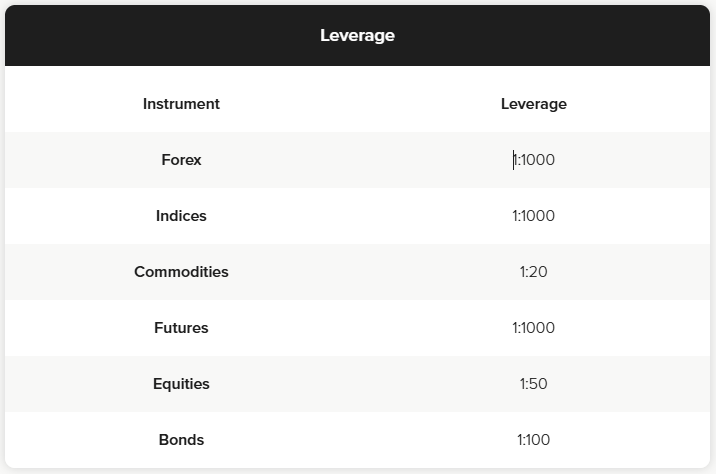
Task: Select the 1:100 leverage value for Bonds
Action: (534, 440)
